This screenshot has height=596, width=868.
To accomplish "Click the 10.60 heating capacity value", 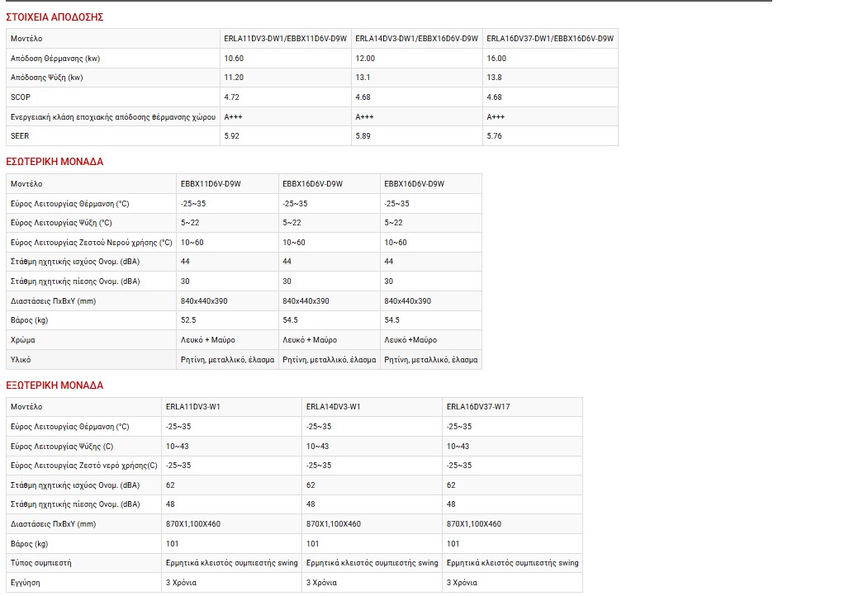I will 234,59.
